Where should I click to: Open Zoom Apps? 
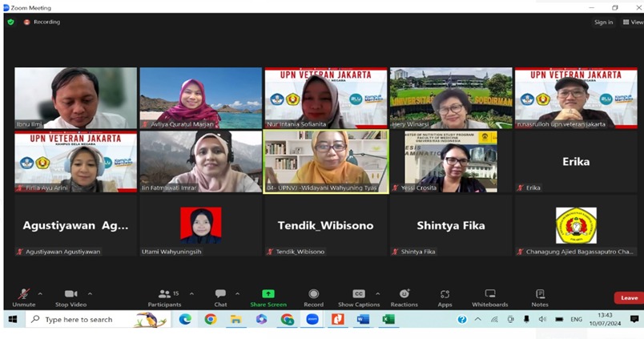(445, 295)
